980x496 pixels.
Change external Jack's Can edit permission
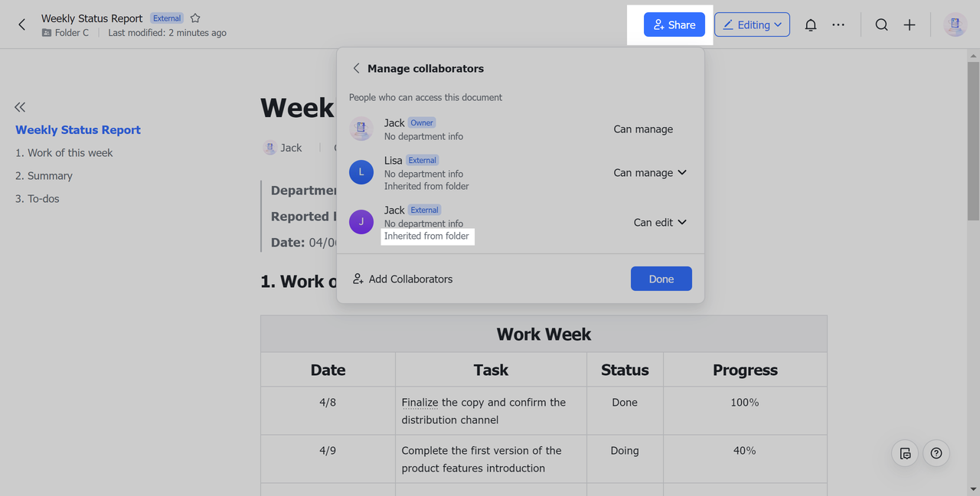660,223
